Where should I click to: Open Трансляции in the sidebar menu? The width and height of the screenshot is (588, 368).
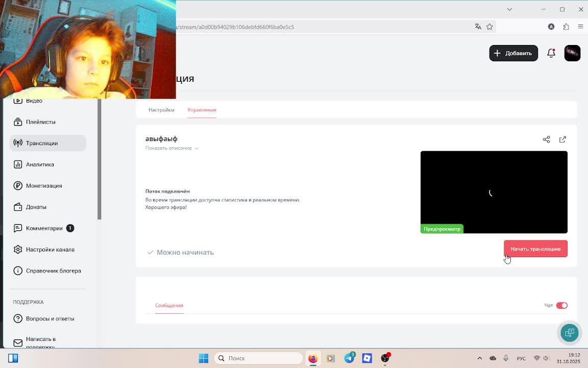click(x=48, y=143)
